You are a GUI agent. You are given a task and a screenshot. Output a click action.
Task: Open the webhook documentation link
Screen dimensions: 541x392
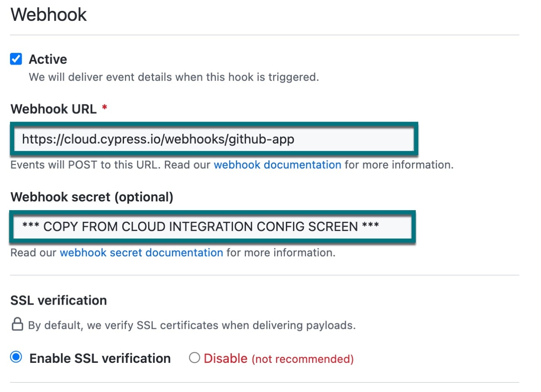tap(277, 165)
